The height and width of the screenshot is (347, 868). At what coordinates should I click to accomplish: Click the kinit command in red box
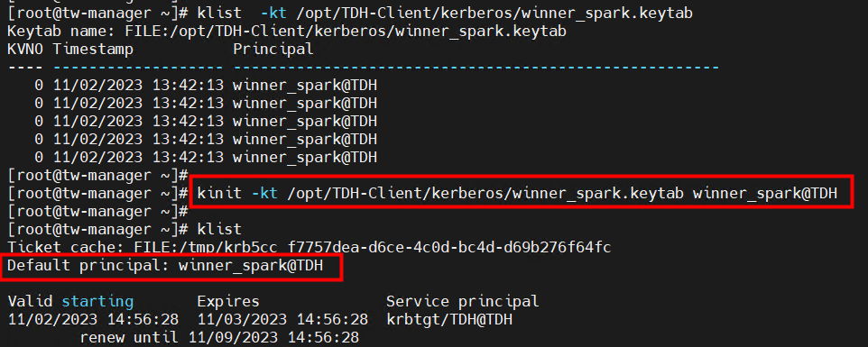coord(517,194)
